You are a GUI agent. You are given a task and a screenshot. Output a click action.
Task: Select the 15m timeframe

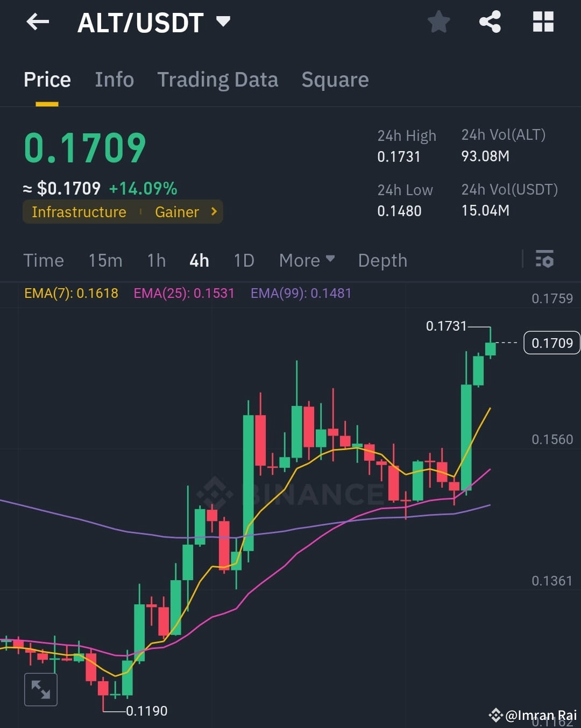pyautogui.click(x=105, y=260)
